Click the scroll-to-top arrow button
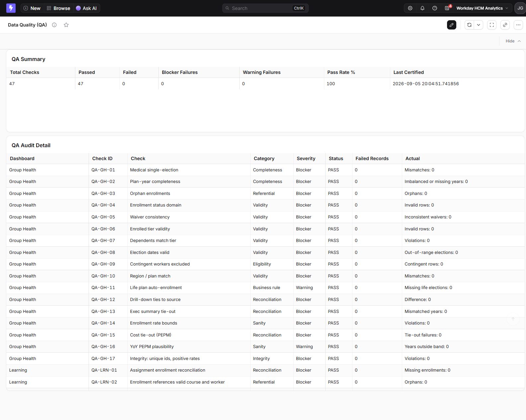 click(x=513, y=319)
